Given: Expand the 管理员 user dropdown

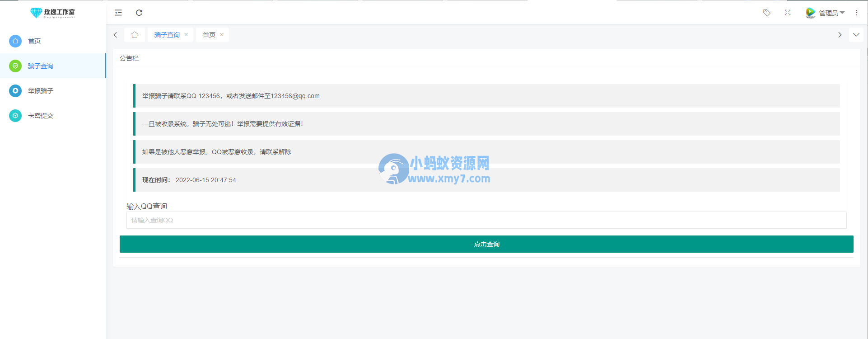Looking at the screenshot, I should click(x=832, y=13).
